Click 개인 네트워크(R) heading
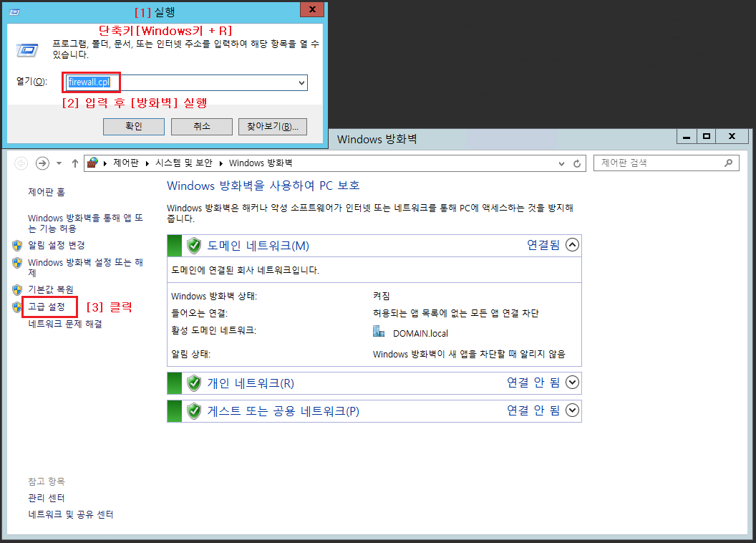Image resolution: width=756 pixels, height=543 pixels. point(251,383)
